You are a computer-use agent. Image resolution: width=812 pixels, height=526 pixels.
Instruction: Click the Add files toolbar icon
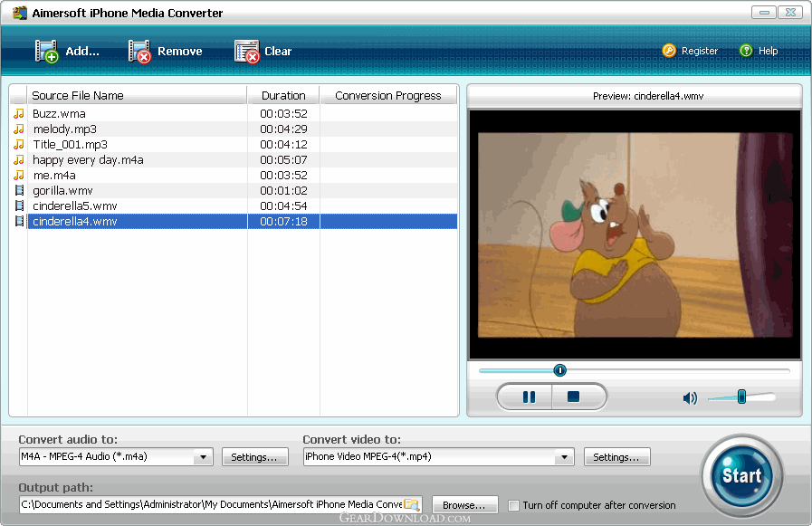click(46, 52)
